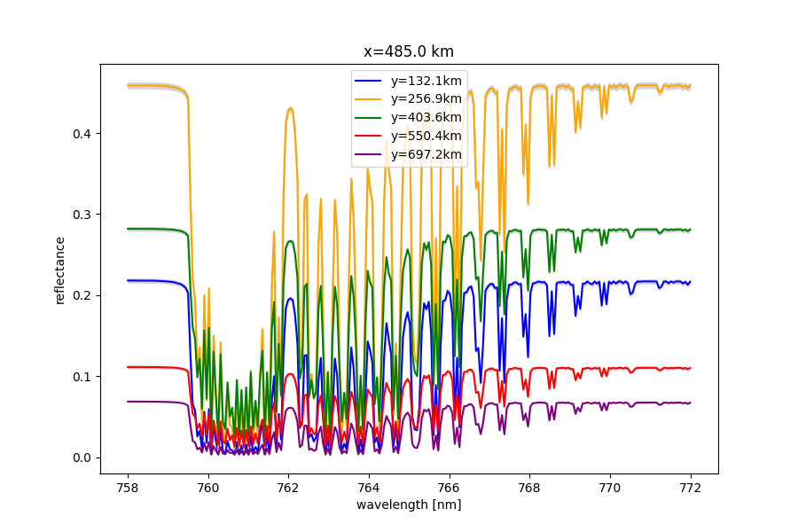Click the blue line swatch in legend

[x=371, y=80]
